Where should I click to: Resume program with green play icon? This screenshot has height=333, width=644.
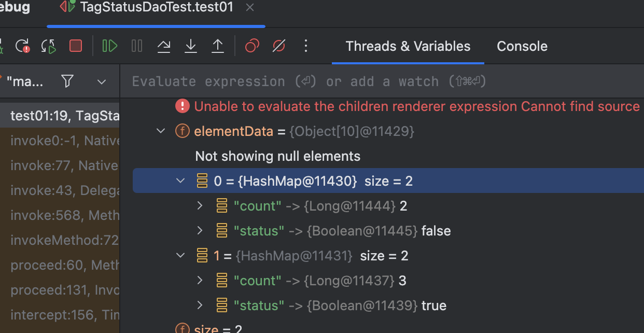[109, 46]
